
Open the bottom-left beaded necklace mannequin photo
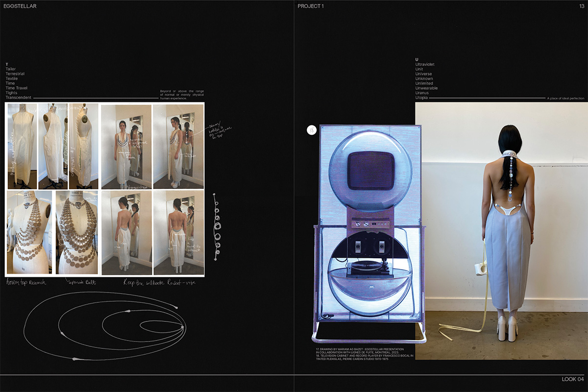point(28,232)
